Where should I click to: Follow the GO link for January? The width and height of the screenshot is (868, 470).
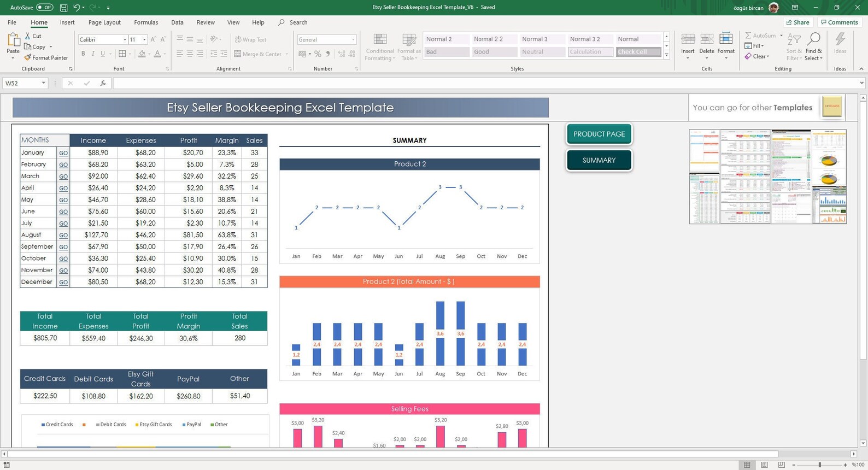coord(63,153)
